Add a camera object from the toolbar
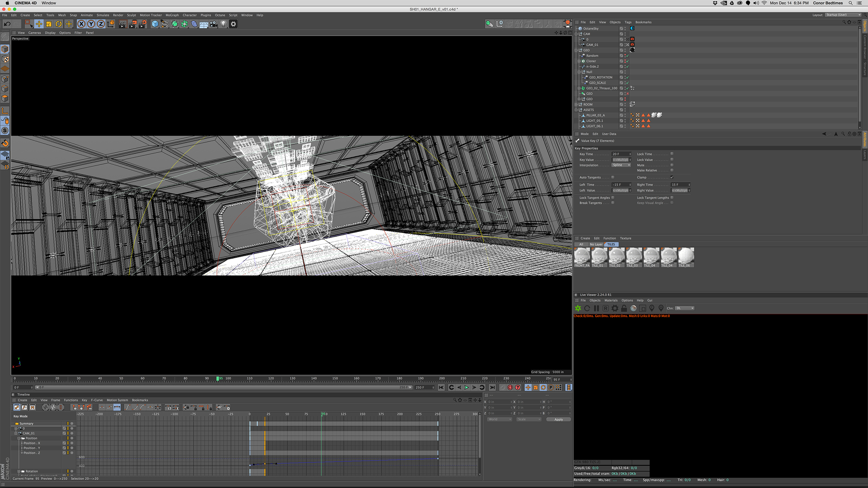868x488 pixels. pos(214,24)
